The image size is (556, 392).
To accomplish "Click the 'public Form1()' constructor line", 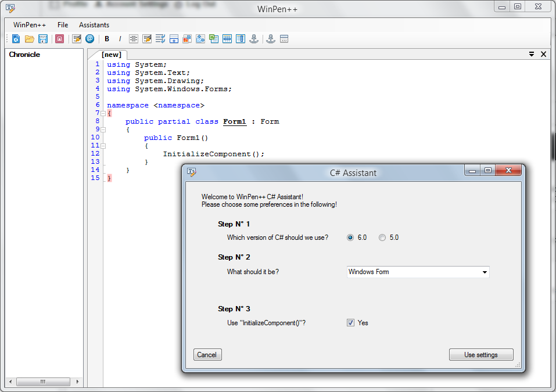I will (x=176, y=138).
